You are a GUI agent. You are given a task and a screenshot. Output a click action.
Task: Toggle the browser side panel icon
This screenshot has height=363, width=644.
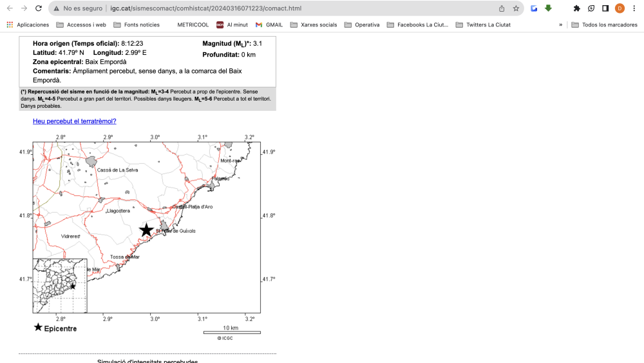coord(605,8)
